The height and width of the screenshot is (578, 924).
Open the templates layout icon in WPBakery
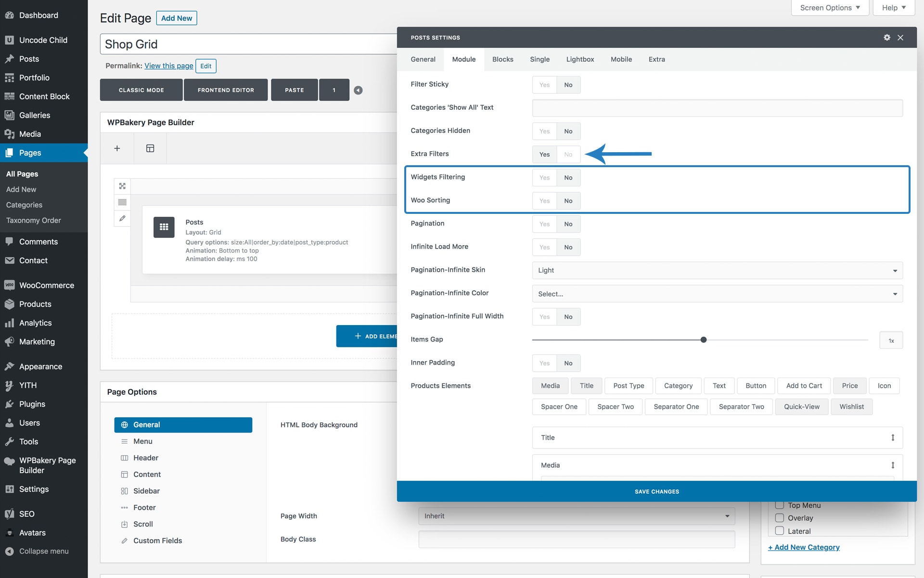[150, 148]
